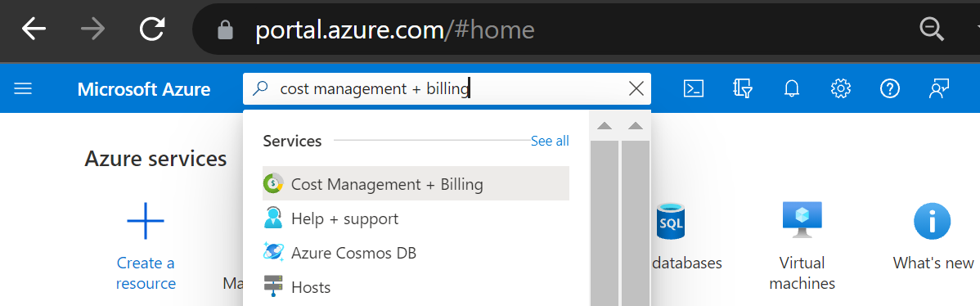Open the SQL databases service icon
980x306 pixels.
coord(671,221)
